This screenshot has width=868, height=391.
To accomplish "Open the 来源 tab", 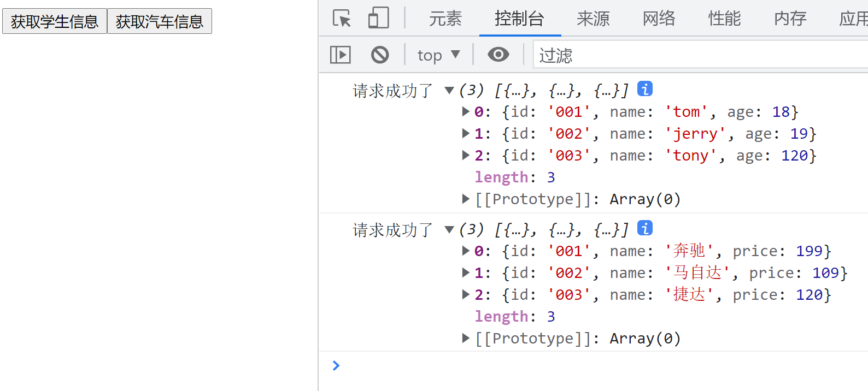I will [x=593, y=19].
